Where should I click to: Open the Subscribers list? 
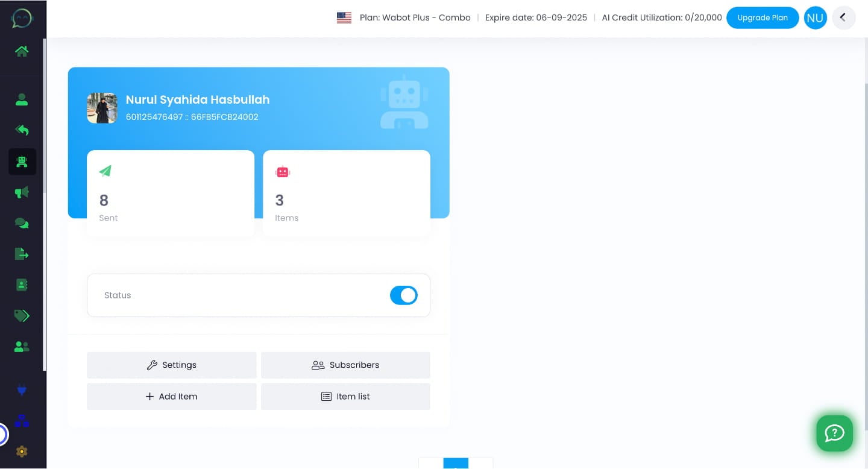(x=345, y=365)
